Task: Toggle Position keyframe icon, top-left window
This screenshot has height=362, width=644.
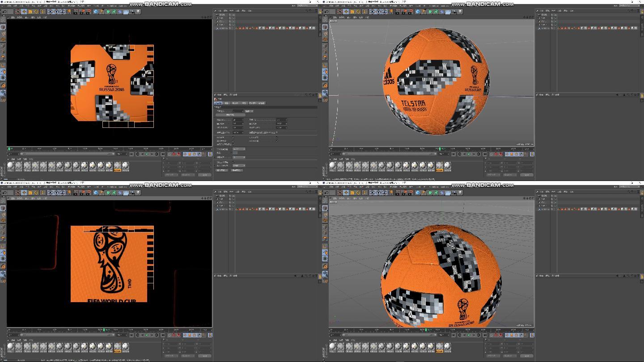Action: pyautogui.click(x=185, y=154)
